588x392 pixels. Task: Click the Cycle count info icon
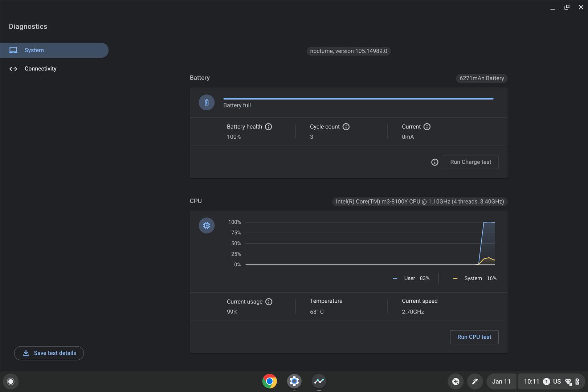click(346, 127)
